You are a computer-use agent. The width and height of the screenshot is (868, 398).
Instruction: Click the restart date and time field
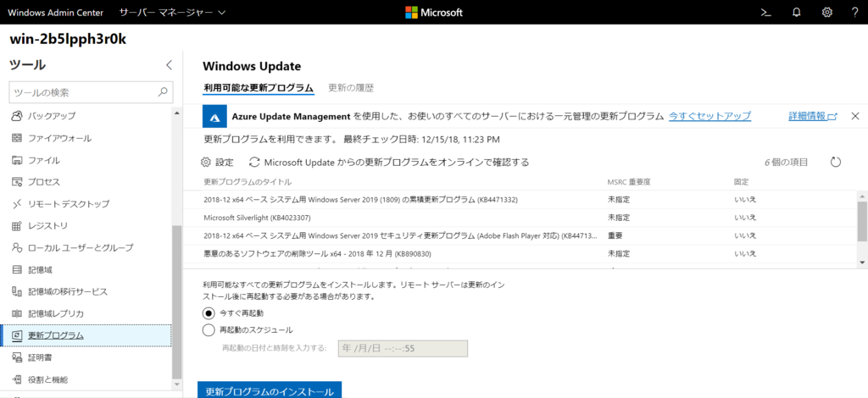403,348
